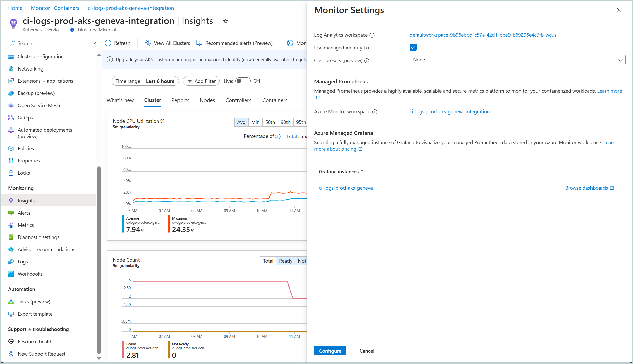Switch to the Containers tab
The image size is (633, 364).
(x=275, y=100)
